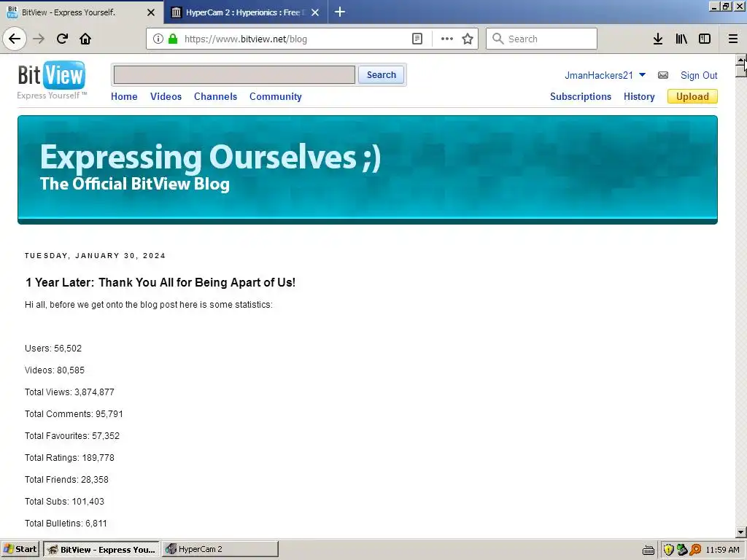Click the Tuesday, January 30, 2024 date
Image resolution: width=747 pixels, height=560 pixels.
pyautogui.click(x=96, y=256)
